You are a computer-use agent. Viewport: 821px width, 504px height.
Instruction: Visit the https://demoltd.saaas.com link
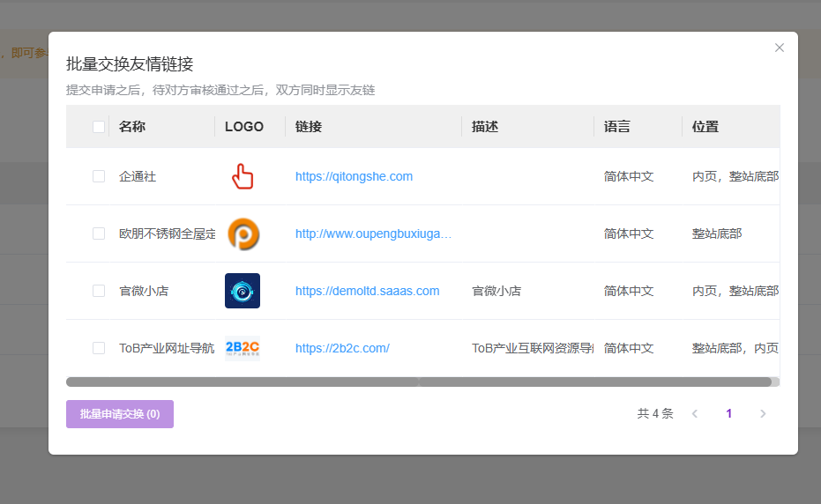(x=367, y=291)
